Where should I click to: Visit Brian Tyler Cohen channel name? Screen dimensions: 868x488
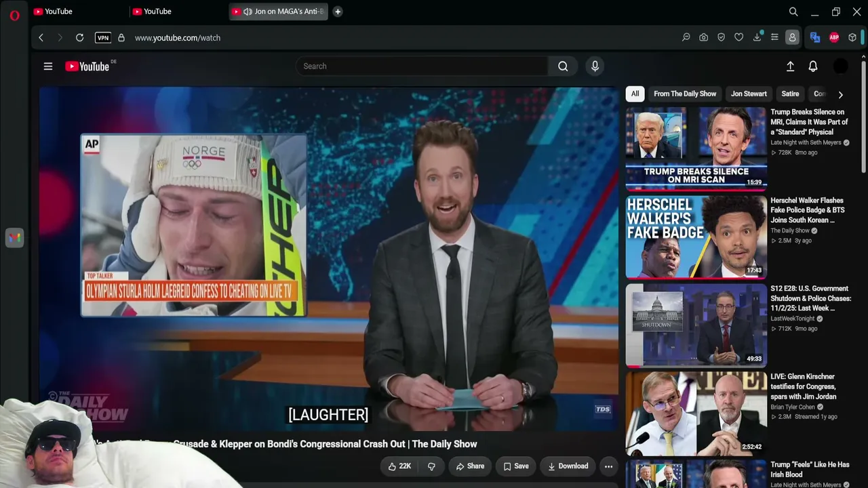click(x=793, y=407)
